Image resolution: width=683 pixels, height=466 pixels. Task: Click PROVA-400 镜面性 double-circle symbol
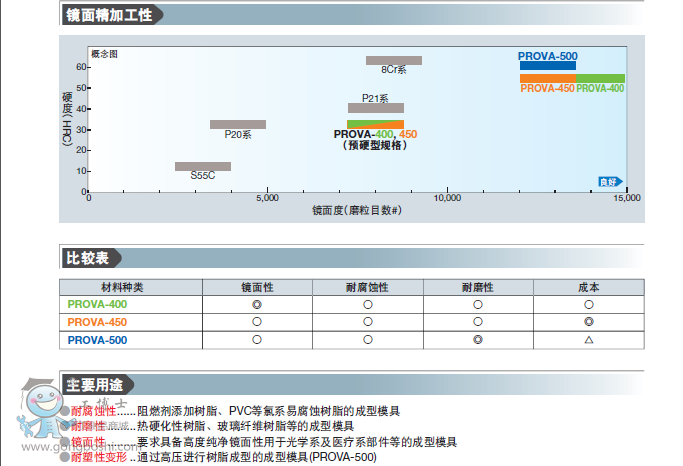pyautogui.click(x=257, y=304)
